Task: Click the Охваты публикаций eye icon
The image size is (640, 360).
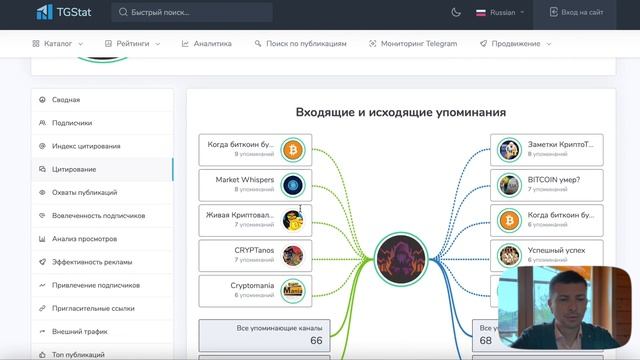Action: [42, 193]
